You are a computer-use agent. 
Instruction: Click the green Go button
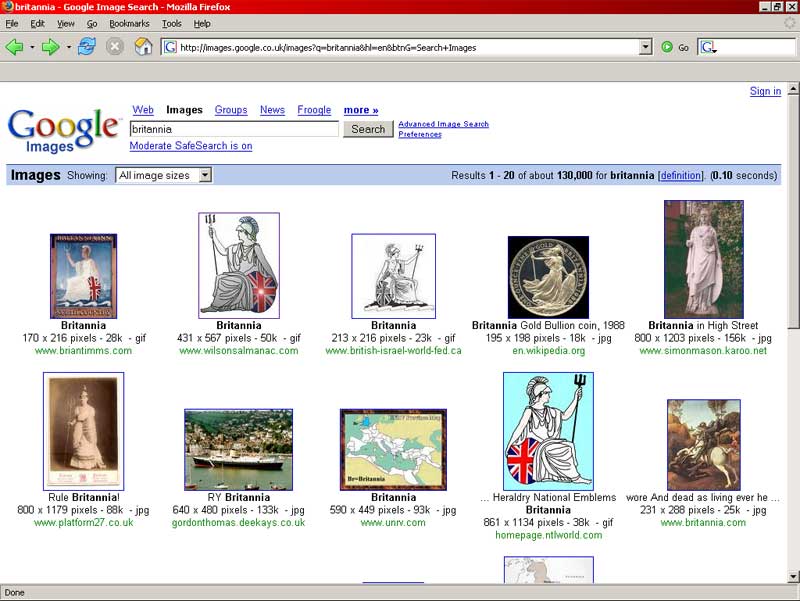pyautogui.click(x=675, y=47)
